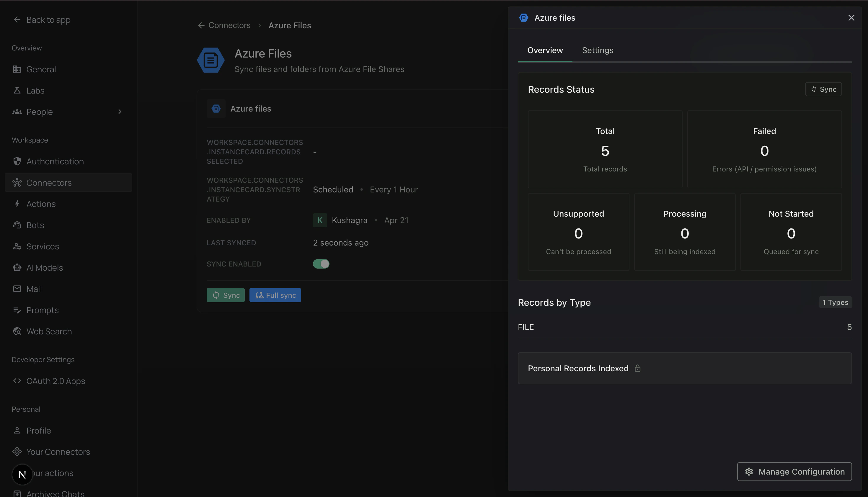The height and width of the screenshot is (497, 868).
Task: Click the Authentication shield icon
Action: point(17,161)
